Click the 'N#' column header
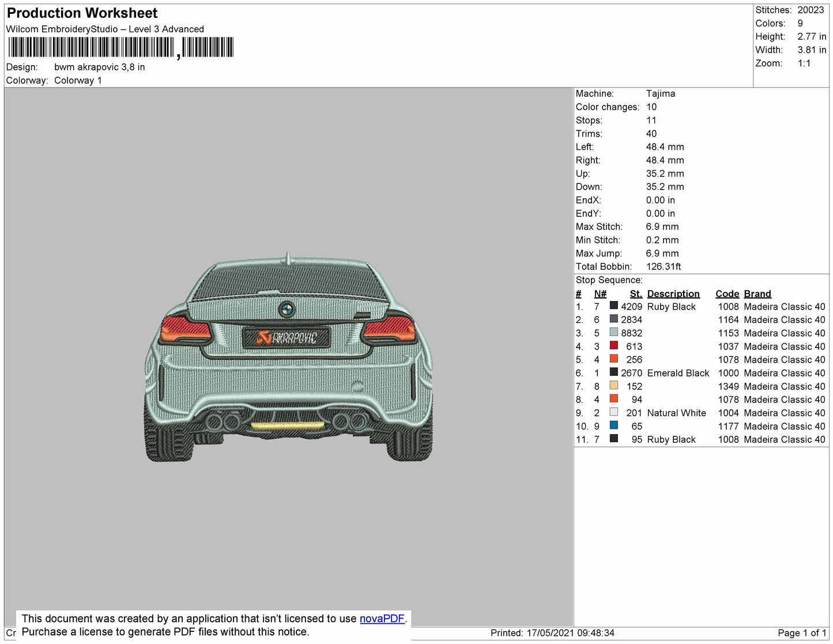 (x=600, y=293)
